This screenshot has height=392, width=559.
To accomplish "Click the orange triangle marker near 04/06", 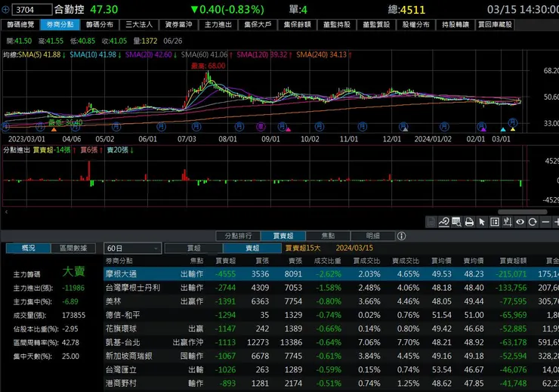I will (54, 130).
